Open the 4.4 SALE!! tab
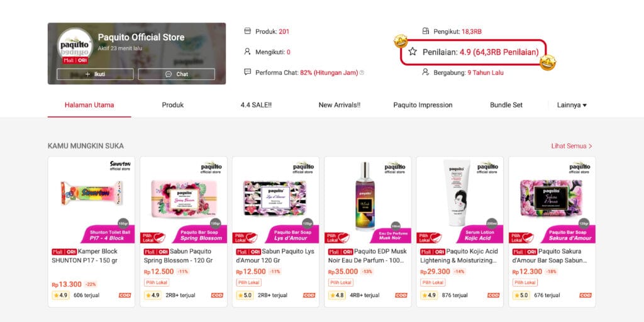Viewport: 644px width, 322px height. point(257,105)
